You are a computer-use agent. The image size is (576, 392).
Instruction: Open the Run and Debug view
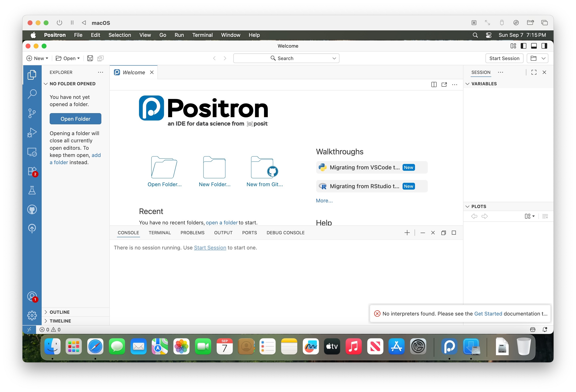(32, 132)
